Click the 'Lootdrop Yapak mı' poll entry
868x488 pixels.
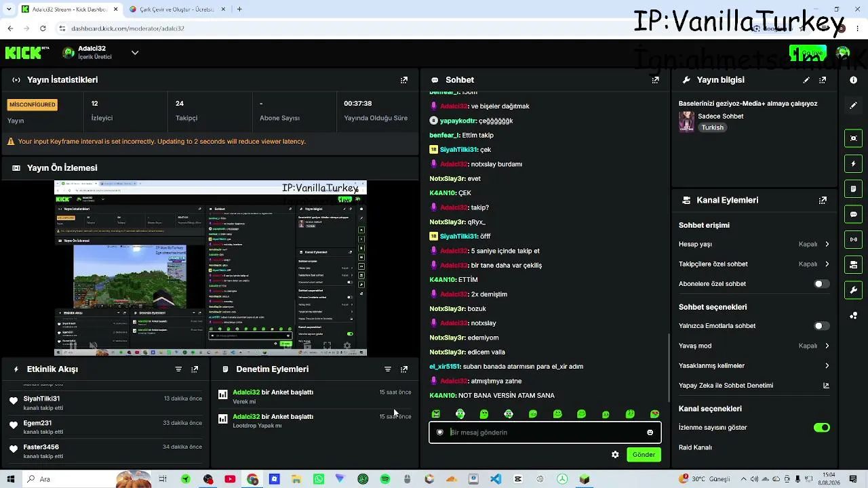tap(315, 421)
